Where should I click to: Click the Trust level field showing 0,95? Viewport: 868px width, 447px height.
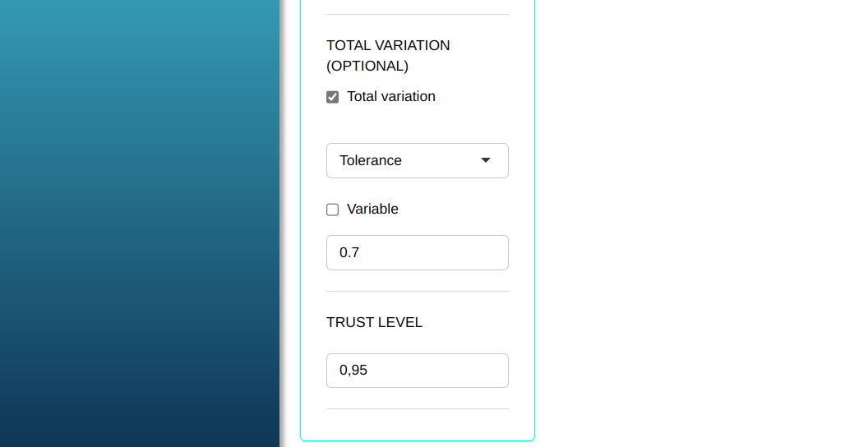[x=417, y=371]
